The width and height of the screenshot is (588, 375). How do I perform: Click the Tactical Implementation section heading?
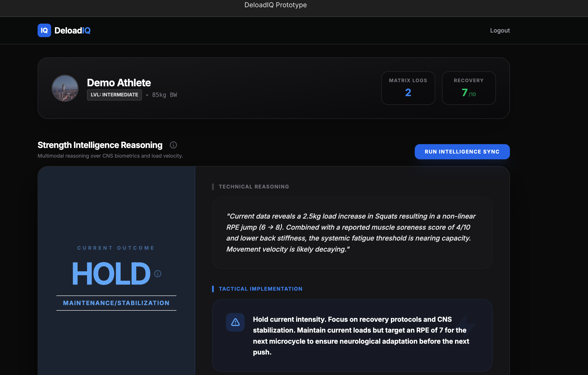point(260,289)
